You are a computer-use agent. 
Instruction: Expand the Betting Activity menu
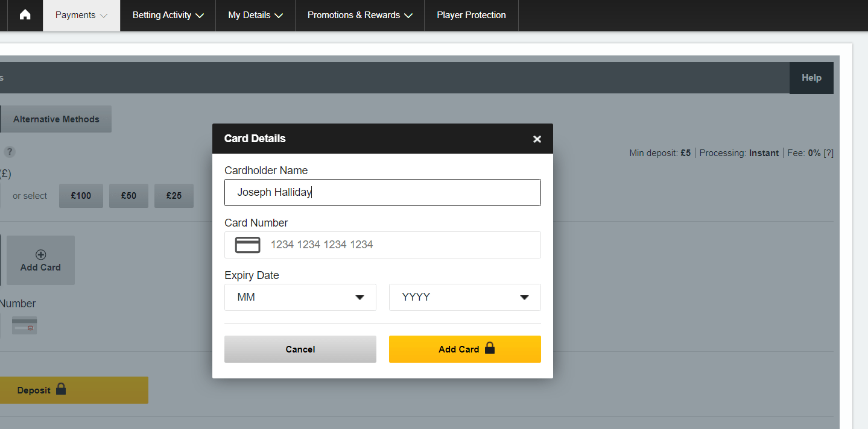[x=168, y=15]
